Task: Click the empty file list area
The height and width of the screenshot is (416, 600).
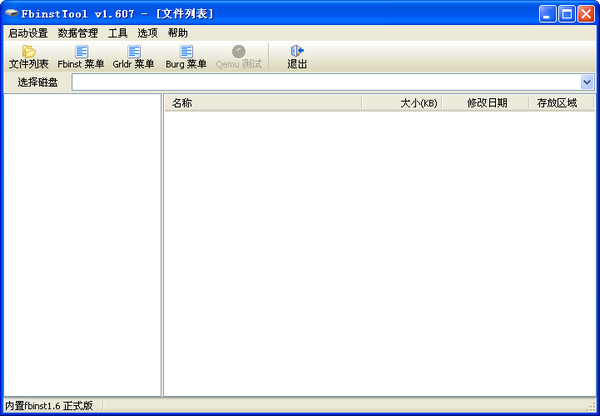Action: [379, 250]
